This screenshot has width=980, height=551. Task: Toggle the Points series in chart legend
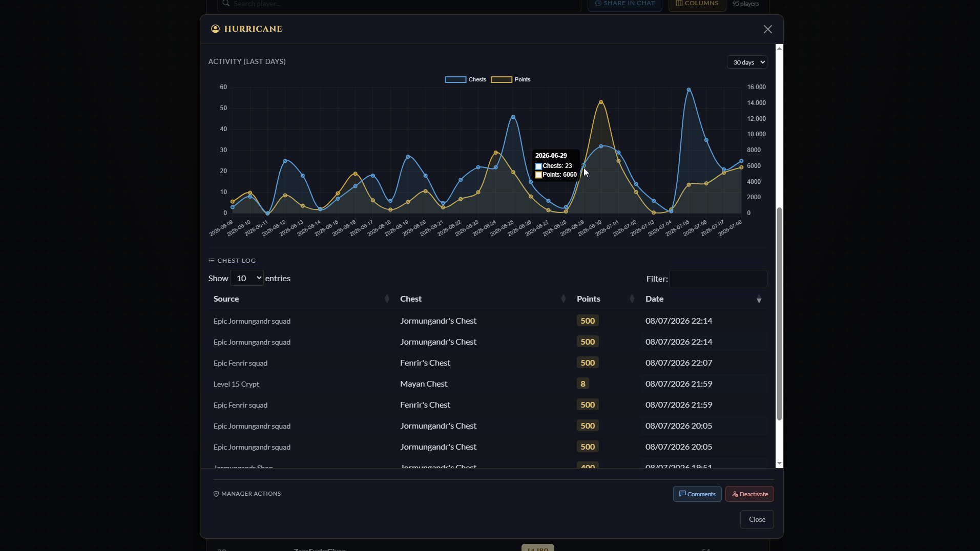click(511, 79)
